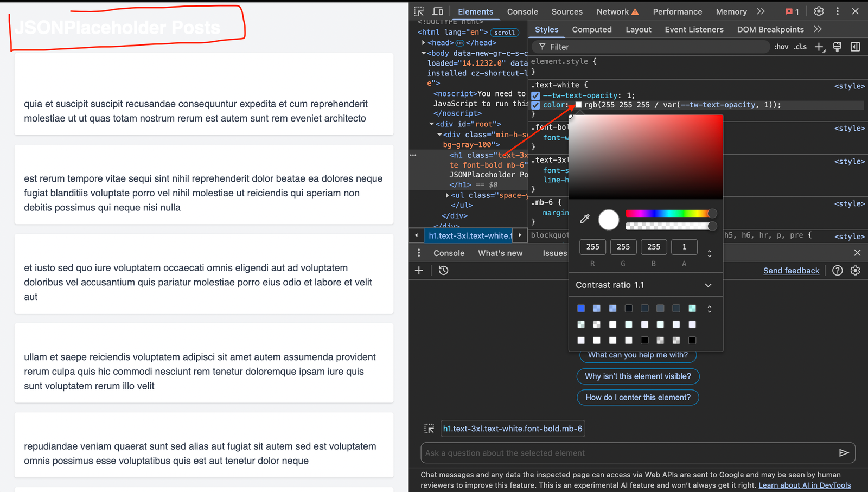Screen dimensions: 868x492
Task: Switch to the Computed styles tab
Action: tap(592, 29)
